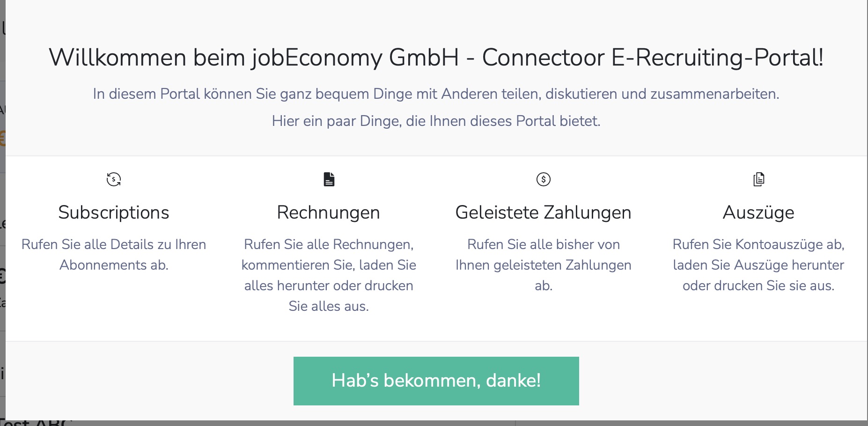The height and width of the screenshot is (426, 868).
Task: Click the Kontoauszüge description under Auszüge
Action: tap(759, 265)
